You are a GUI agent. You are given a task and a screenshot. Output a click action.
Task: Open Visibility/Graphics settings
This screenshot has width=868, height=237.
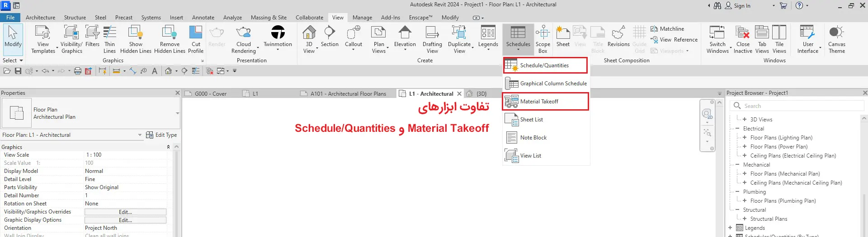71,40
